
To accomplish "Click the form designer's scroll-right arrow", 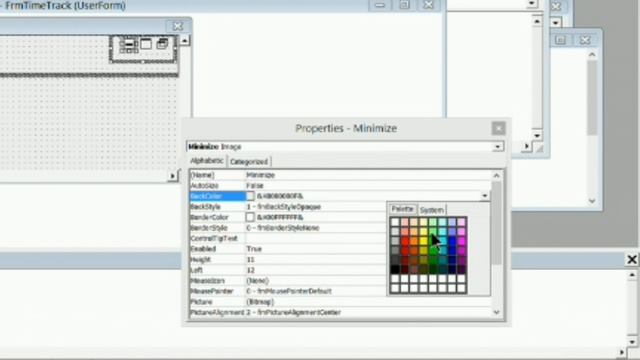I will click(x=173, y=176).
